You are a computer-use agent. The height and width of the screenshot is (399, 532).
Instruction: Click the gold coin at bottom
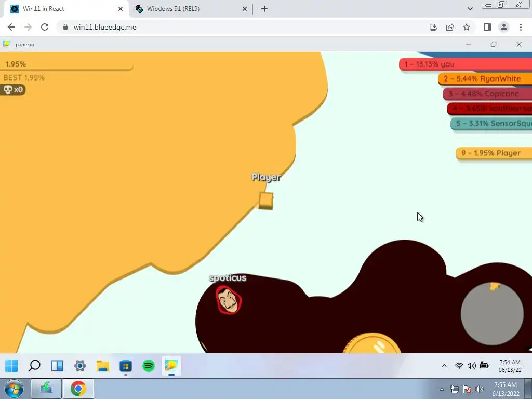[x=372, y=343]
